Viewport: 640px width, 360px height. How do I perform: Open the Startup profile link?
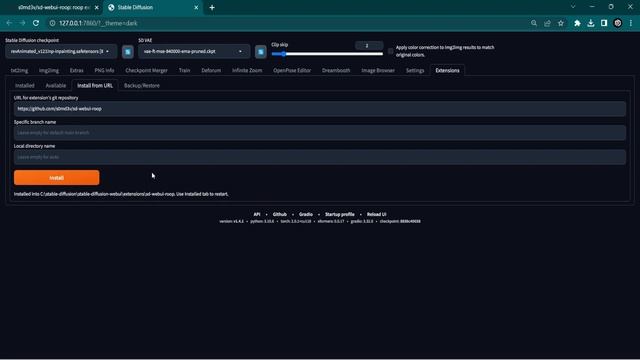[x=340, y=214]
